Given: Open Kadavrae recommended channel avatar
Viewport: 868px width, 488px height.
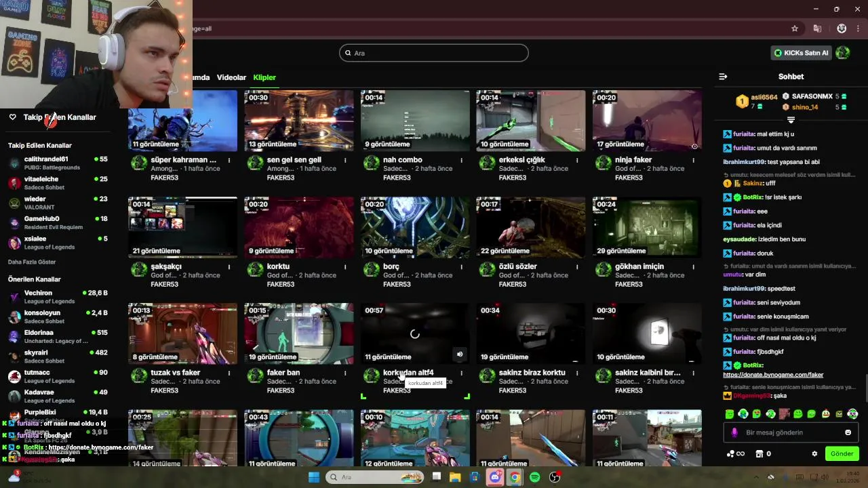Looking at the screenshot, I should 14,396.
